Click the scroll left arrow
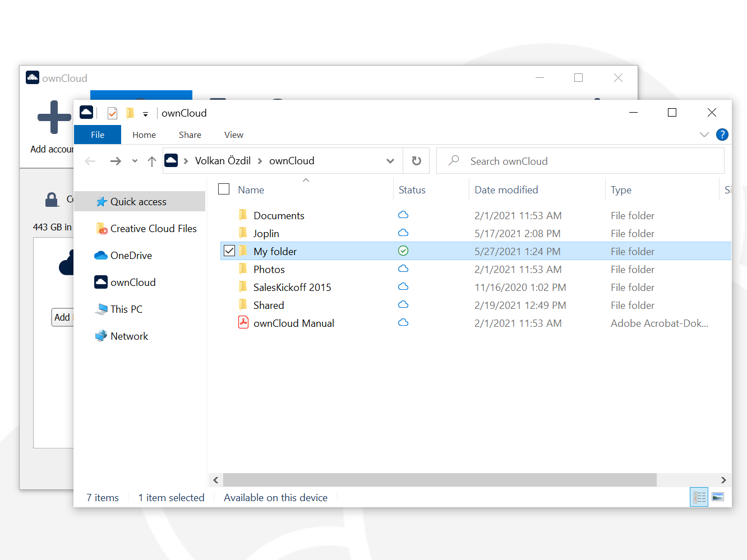The width and height of the screenshot is (747, 560). click(216, 480)
